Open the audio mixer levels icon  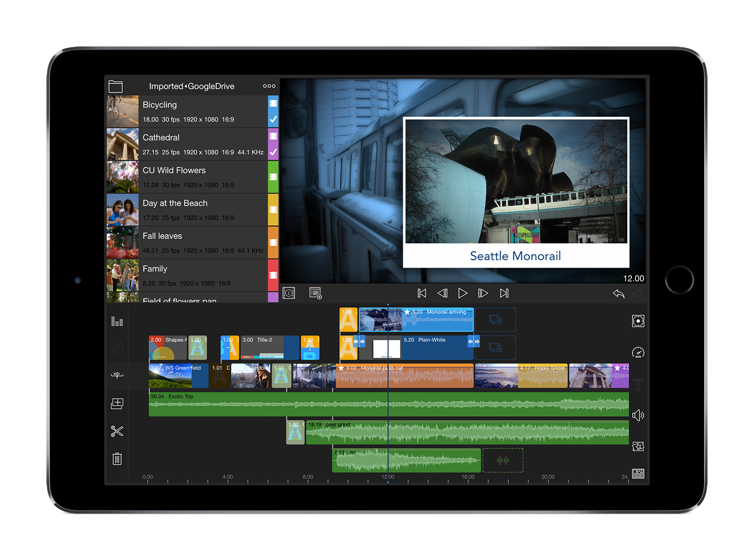117,321
